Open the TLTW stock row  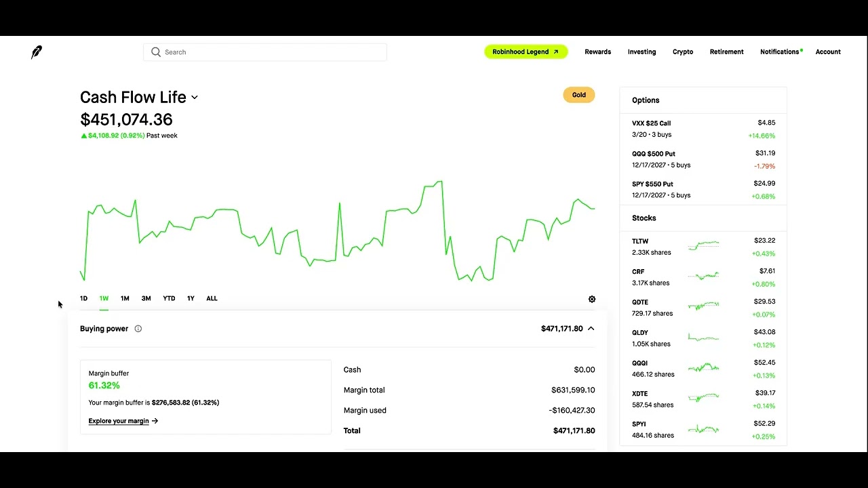click(x=703, y=247)
